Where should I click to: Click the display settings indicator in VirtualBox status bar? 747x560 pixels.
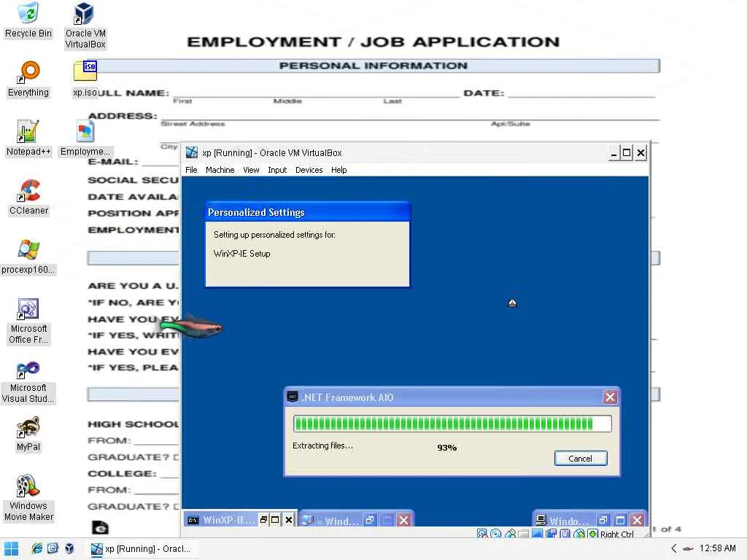pos(537,534)
